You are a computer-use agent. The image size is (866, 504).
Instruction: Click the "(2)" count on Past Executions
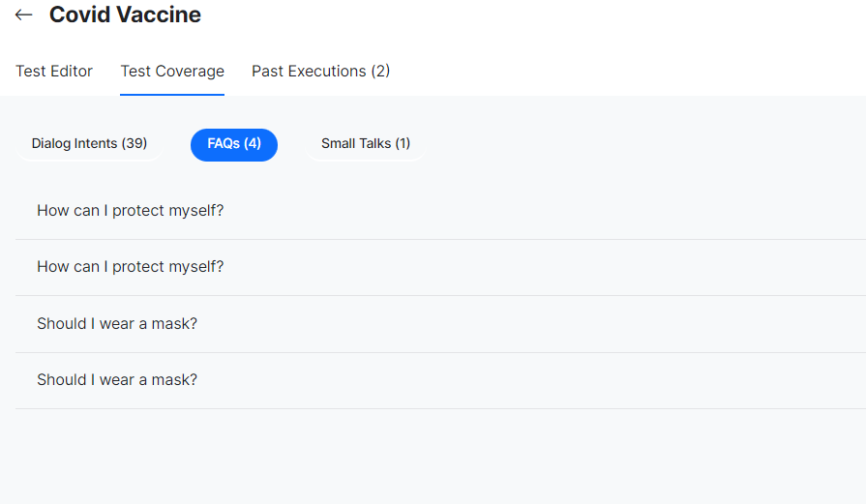tap(380, 72)
